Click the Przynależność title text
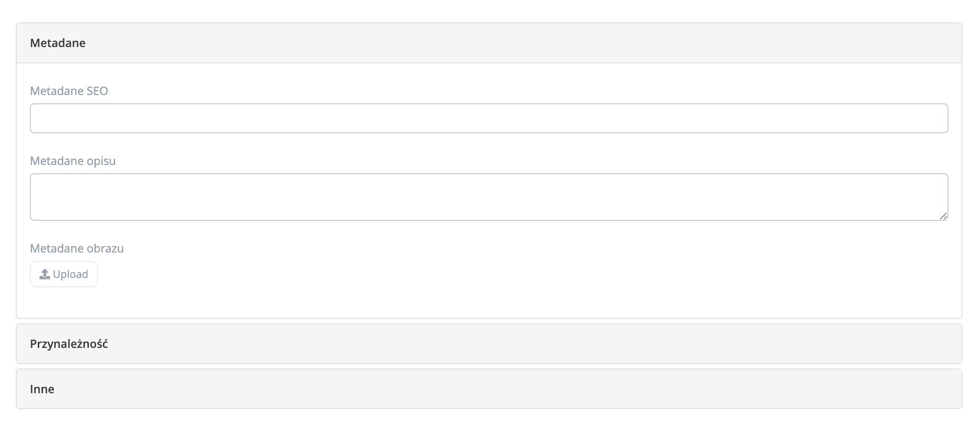 (x=69, y=344)
